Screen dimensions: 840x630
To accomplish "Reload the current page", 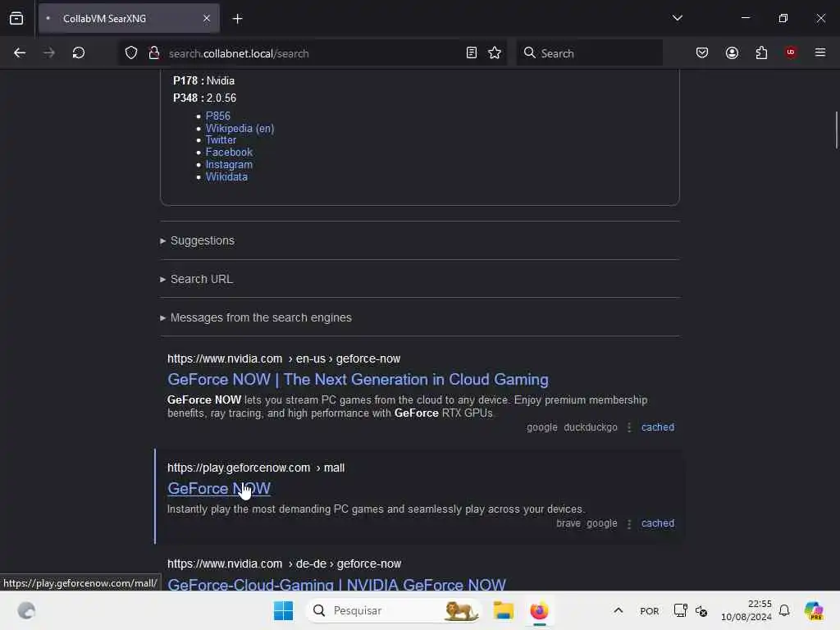I will 79,53.
